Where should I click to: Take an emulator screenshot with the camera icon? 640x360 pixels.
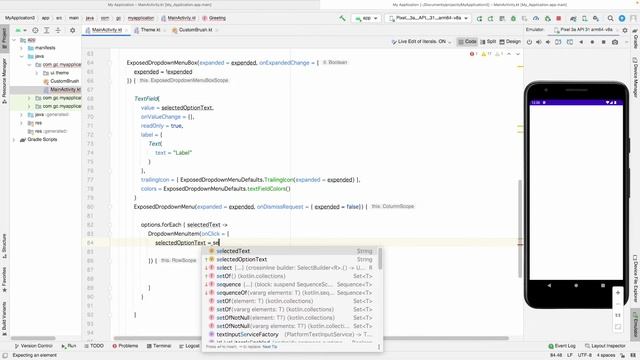pyautogui.click(x=615, y=42)
